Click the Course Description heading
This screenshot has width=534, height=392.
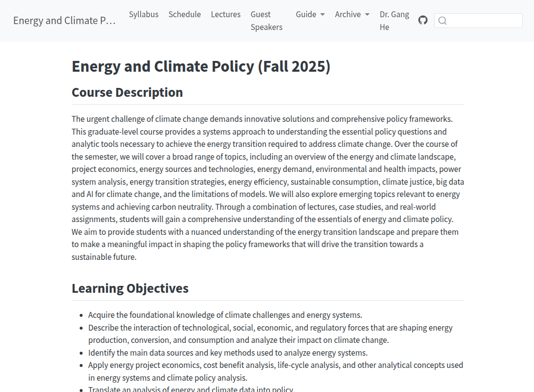[127, 92]
